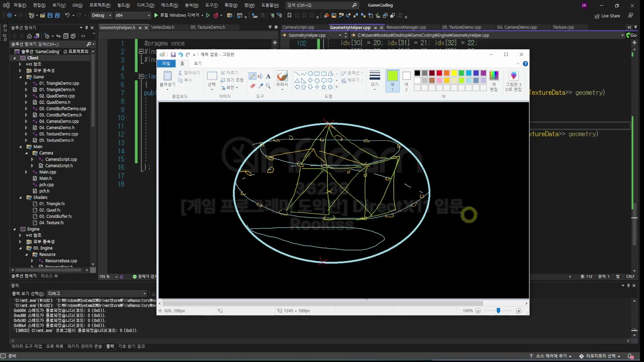Select the five-point star shape
Screen dimensions: 644x362
point(323,87)
